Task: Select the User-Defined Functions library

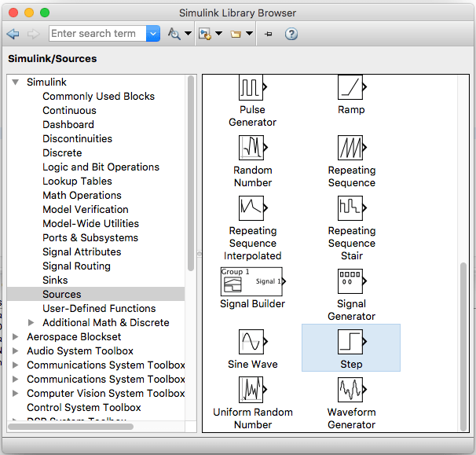Action: [99, 309]
